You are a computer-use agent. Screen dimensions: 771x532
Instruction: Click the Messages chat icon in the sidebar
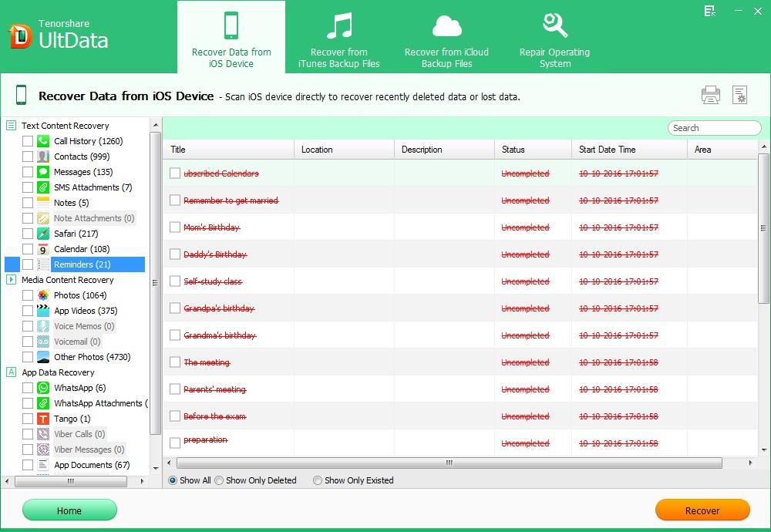(x=41, y=172)
